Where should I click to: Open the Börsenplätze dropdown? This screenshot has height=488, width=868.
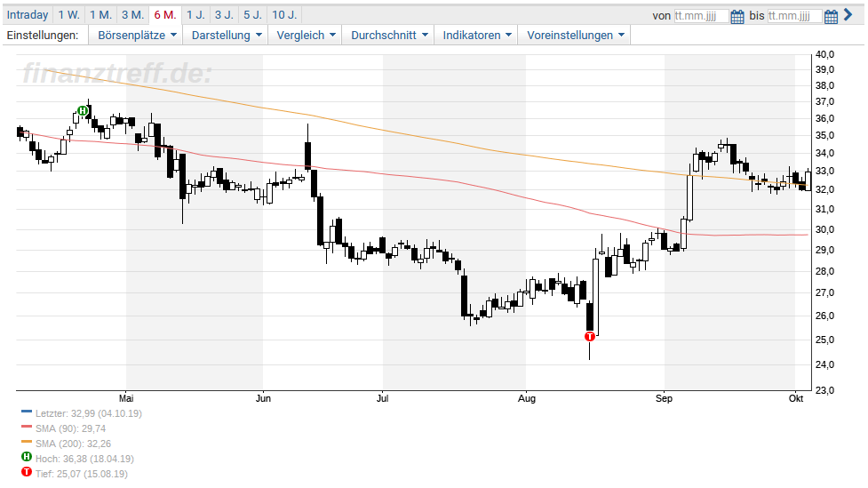[x=136, y=35]
